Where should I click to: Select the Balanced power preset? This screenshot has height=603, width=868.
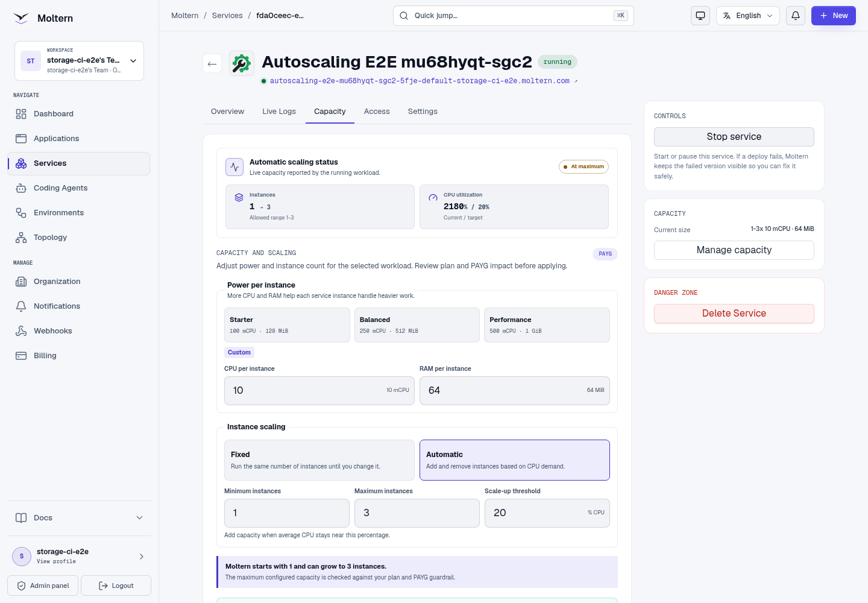click(417, 325)
